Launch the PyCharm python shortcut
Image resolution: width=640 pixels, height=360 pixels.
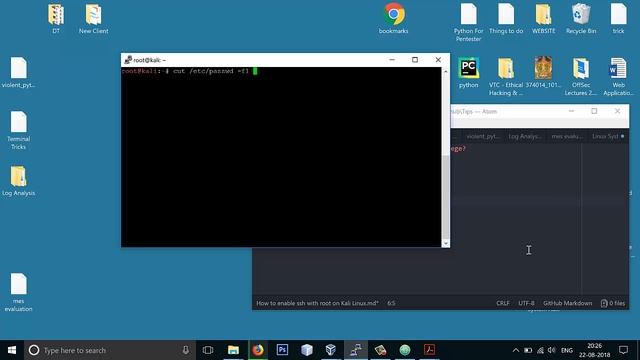468,73
